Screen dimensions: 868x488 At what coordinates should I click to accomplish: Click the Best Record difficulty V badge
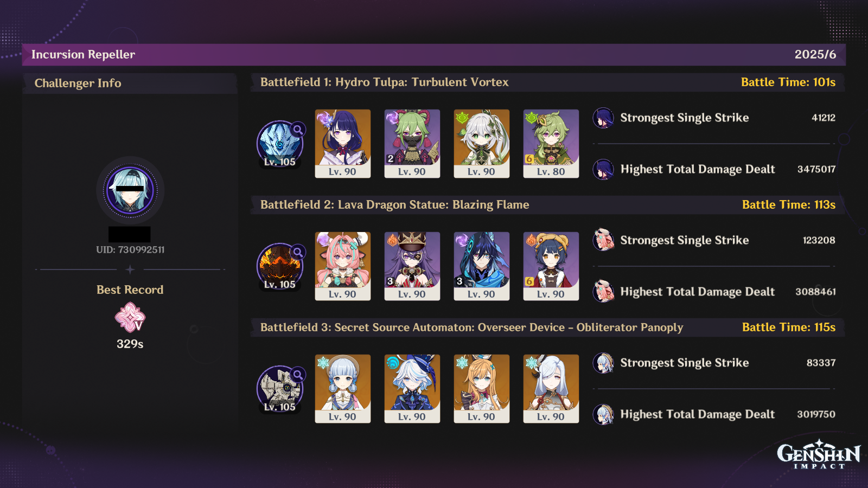pyautogui.click(x=130, y=318)
